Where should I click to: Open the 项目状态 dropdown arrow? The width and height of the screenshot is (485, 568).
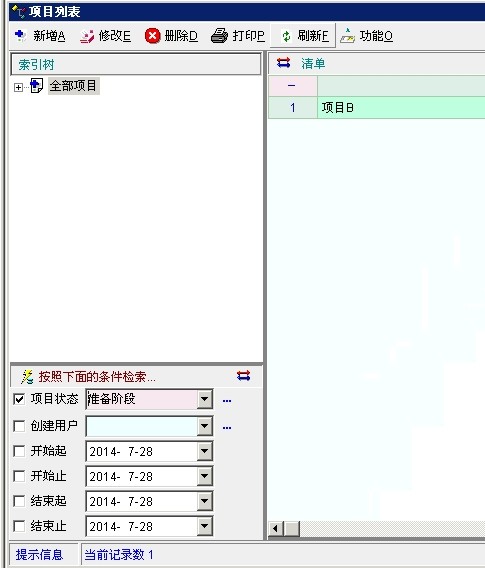(205, 399)
